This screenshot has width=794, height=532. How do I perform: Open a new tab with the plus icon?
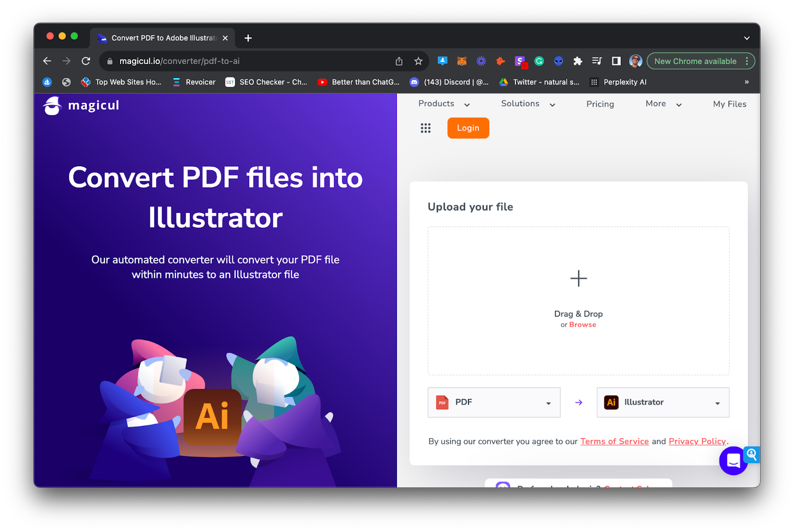[x=248, y=38]
